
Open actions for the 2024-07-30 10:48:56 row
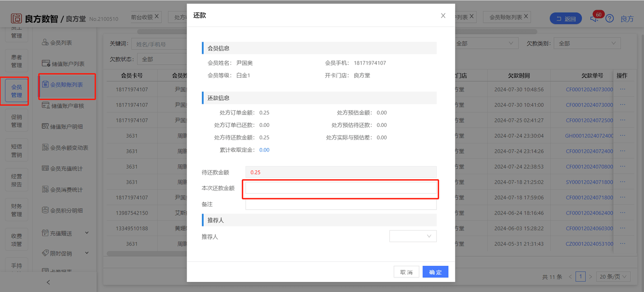tap(622, 89)
